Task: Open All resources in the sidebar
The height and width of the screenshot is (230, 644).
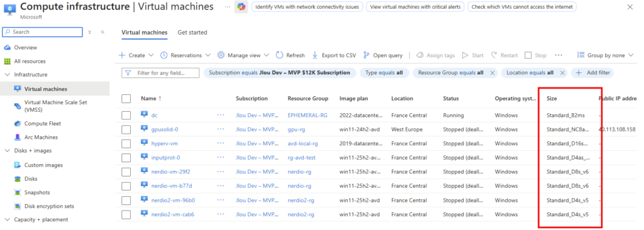Action: [30, 61]
